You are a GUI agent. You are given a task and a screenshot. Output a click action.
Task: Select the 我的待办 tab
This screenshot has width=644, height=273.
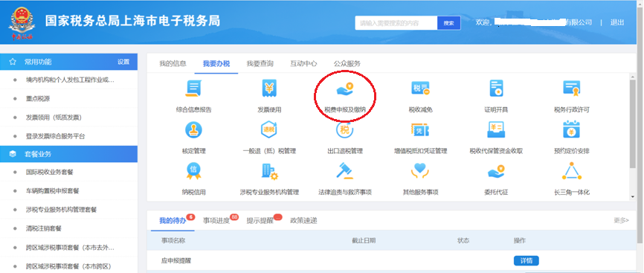click(x=173, y=221)
